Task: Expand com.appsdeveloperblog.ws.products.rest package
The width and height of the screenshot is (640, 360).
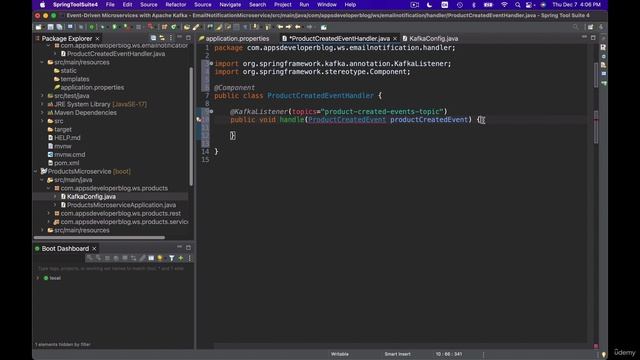Action: [x=49, y=213]
